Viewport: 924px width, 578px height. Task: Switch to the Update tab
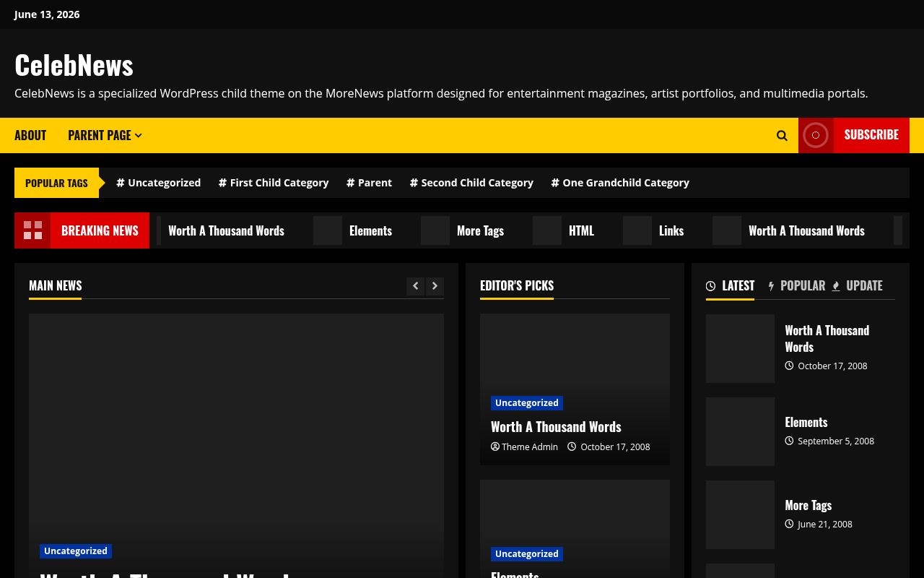(857, 286)
